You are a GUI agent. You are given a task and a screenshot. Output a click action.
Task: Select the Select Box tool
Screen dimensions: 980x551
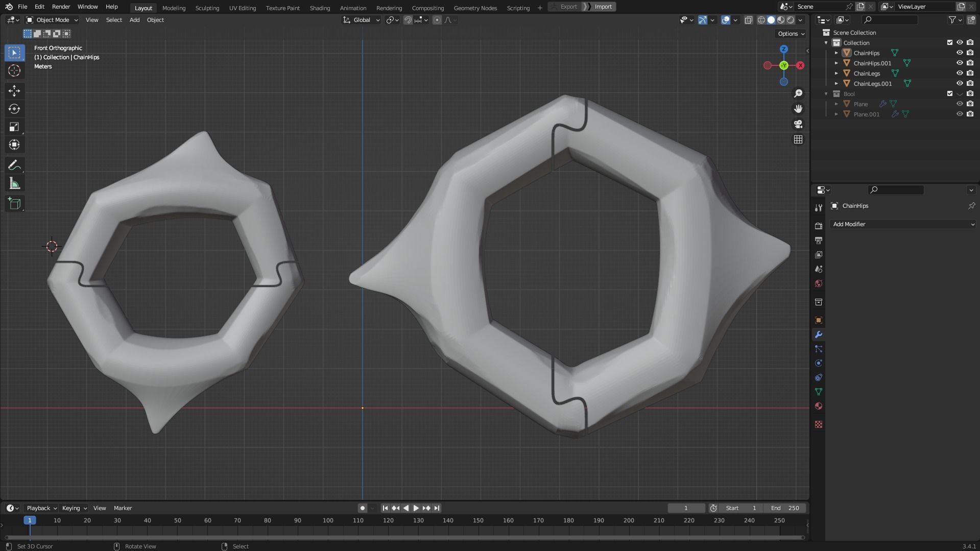coord(14,53)
